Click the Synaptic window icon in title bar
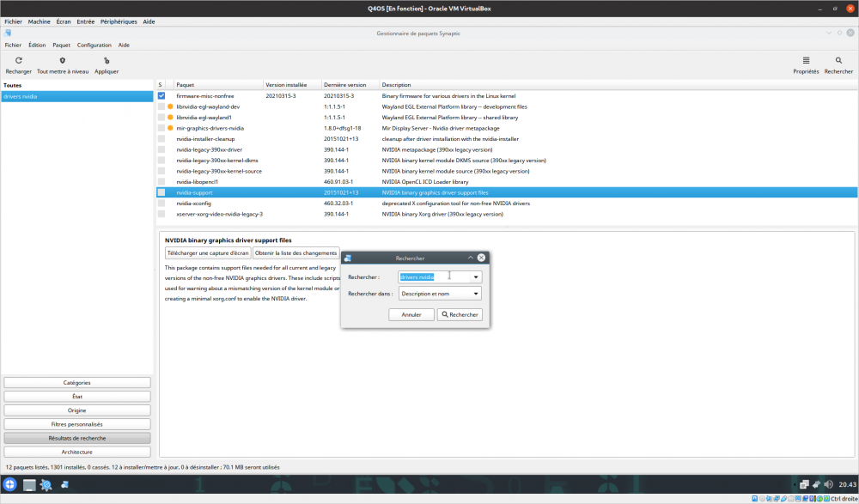859x504 pixels. coord(8,33)
